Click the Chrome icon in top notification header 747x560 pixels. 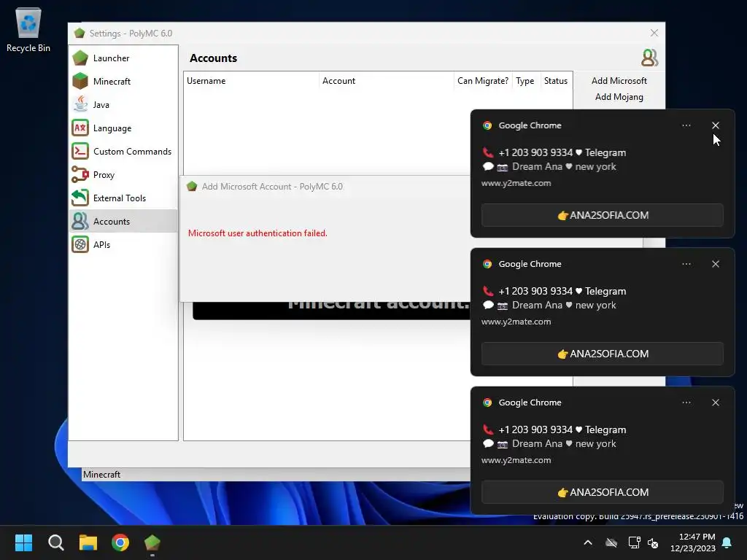pos(487,125)
